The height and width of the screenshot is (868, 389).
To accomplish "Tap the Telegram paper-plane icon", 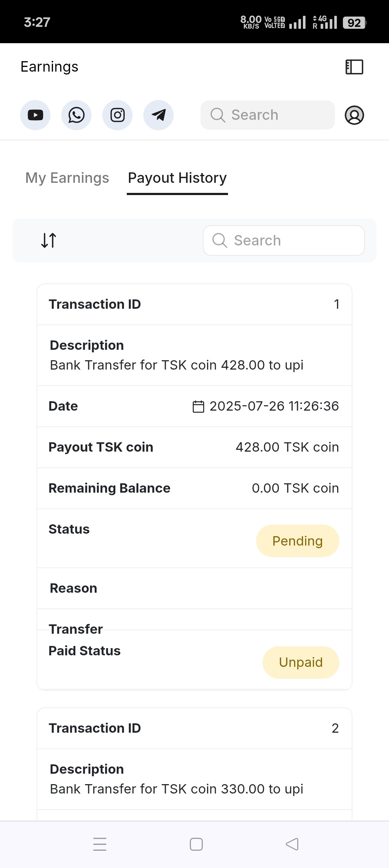I will coord(158,115).
